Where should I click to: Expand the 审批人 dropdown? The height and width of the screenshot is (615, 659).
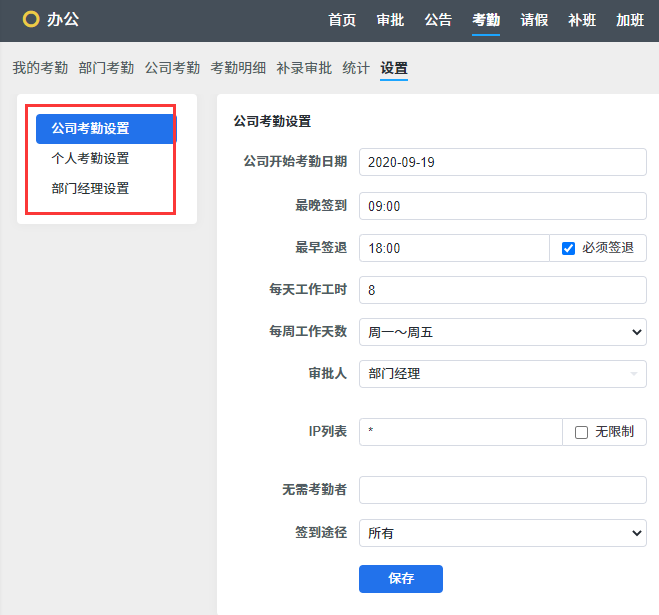pos(502,374)
